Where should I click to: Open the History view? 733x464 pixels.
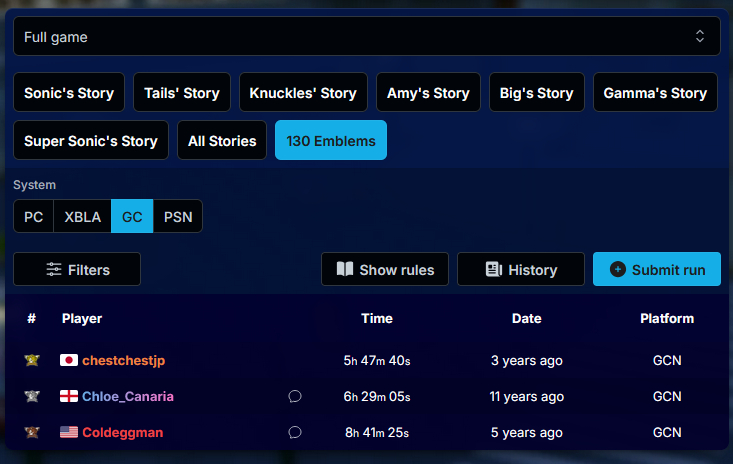pos(520,269)
